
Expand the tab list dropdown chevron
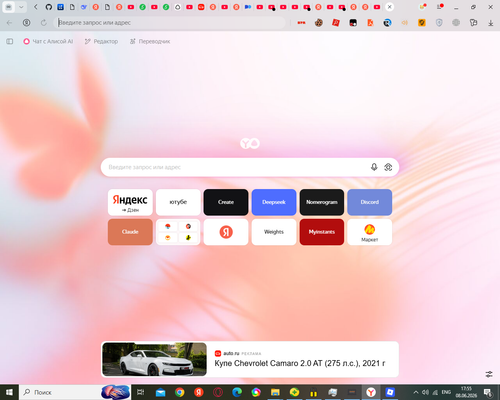(21, 7)
